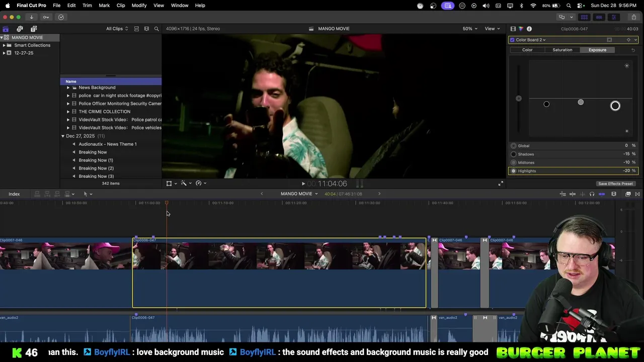644x362 pixels.
Task: Toggle the Inspector panel visibility button
Action: pyautogui.click(x=613, y=17)
